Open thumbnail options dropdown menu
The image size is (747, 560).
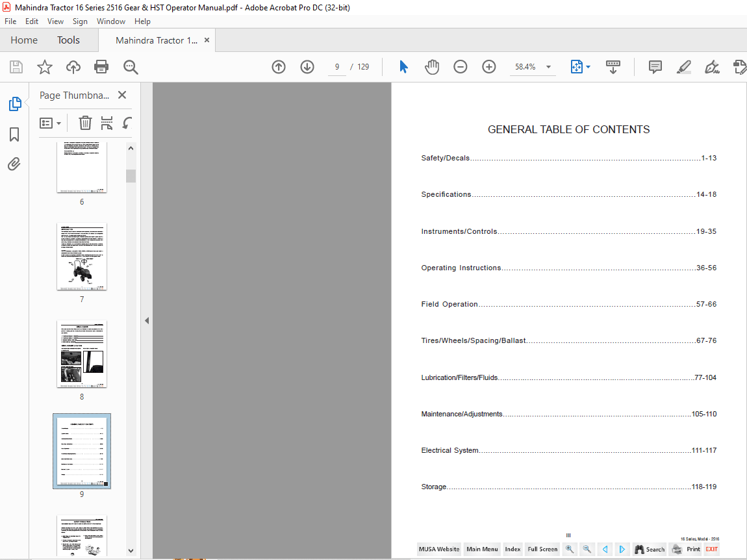tap(51, 123)
